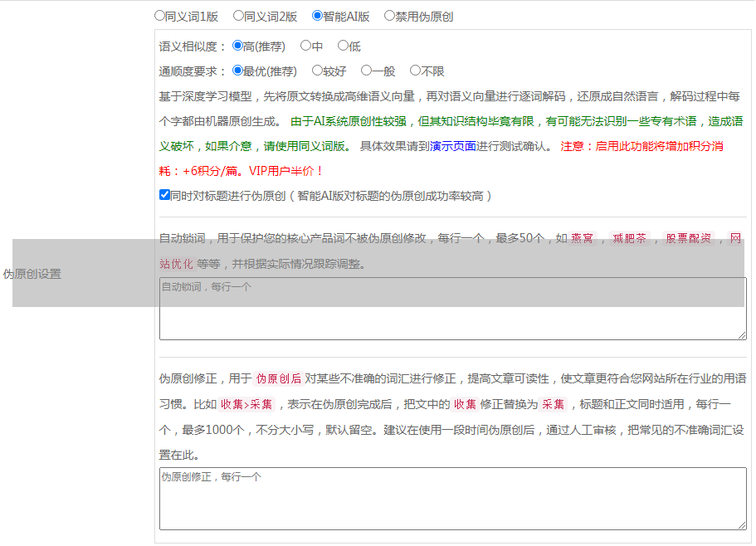
Task: Choose 禁用伪原创 to disable rewriting
Action: pyautogui.click(x=389, y=16)
